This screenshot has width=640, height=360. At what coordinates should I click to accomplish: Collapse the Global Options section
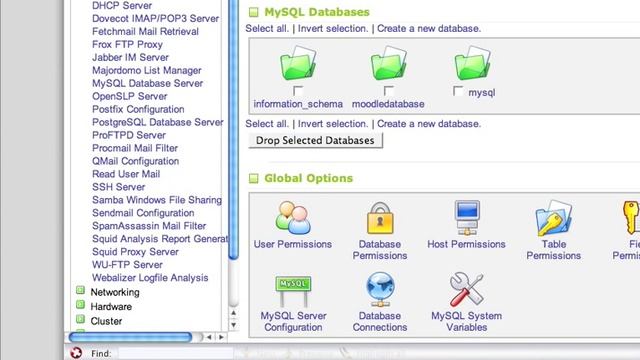[x=253, y=178]
